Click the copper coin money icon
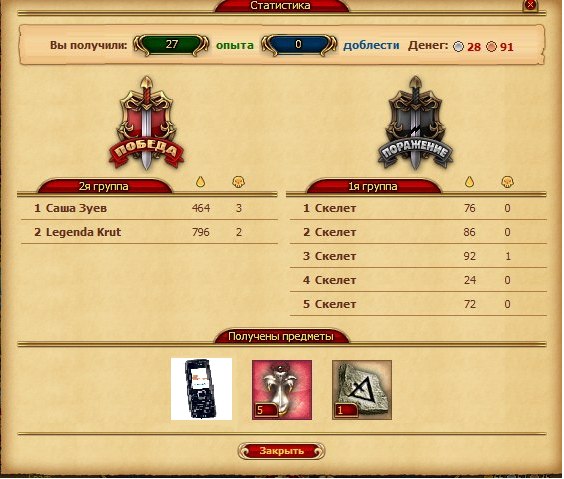This screenshot has width=564, height=479. point(491,47)
